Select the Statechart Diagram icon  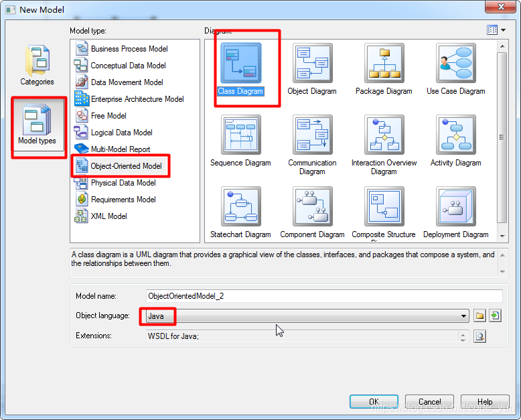(241, 206)
